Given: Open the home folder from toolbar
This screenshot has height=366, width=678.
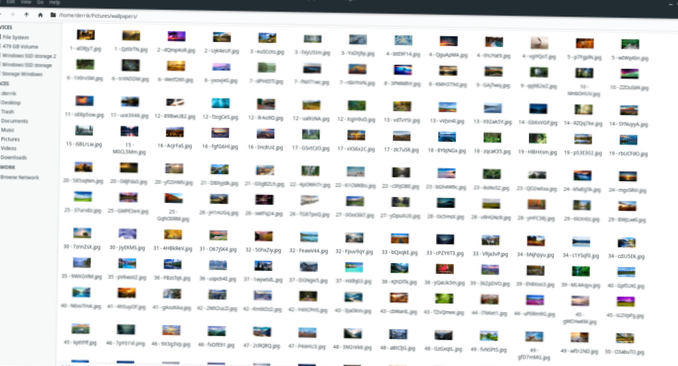Looking at the screenshot, I should (40, 15).
